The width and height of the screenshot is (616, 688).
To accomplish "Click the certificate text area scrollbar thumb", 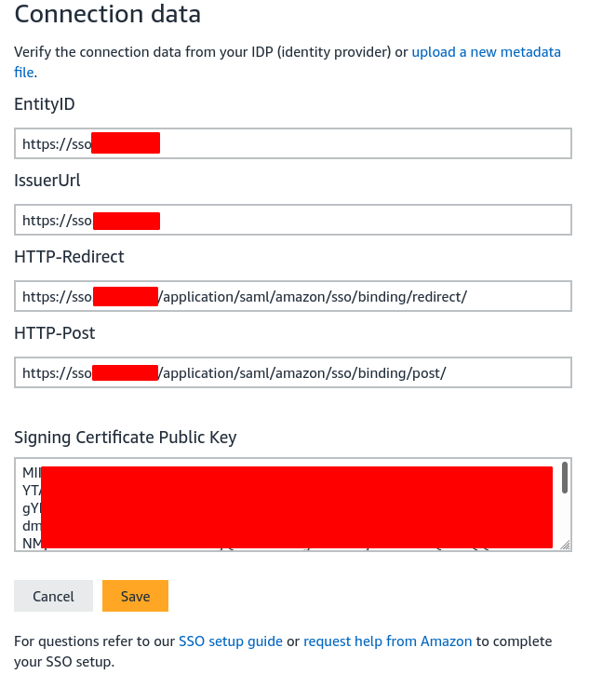I will coord(564,477).
